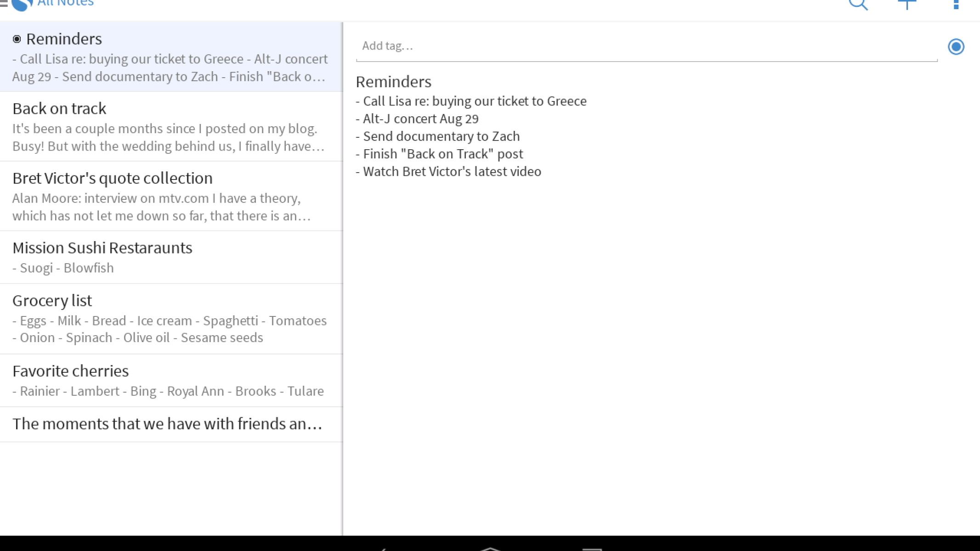The height and width of the screenshot is (551, 980).
Task: Open Bret Victor's quote collection note
Action: click(171, 196)
